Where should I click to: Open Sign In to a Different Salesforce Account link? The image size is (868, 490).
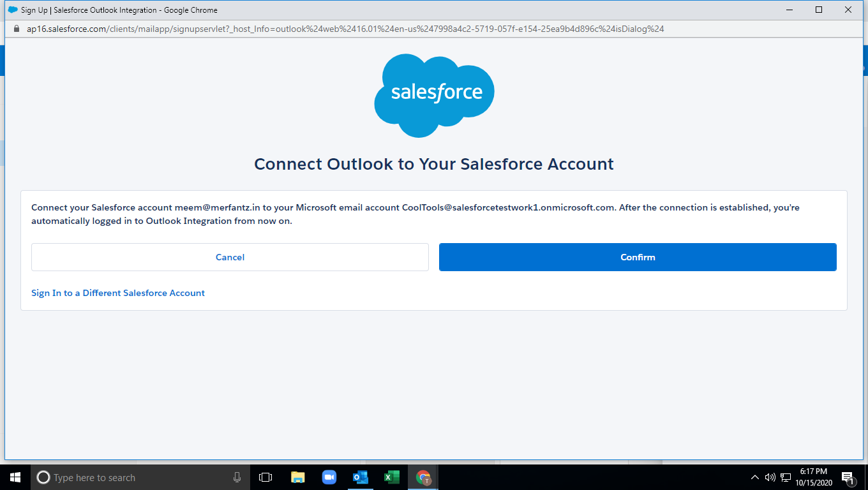[118, 293]
